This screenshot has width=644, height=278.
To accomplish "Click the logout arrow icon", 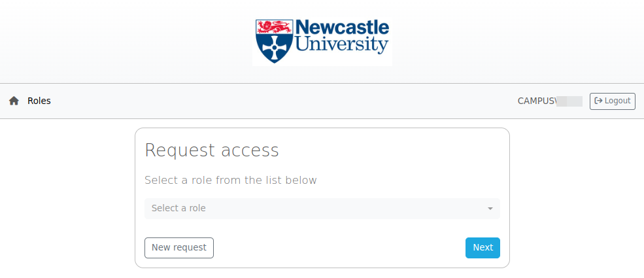I will [x=598, y=101].
